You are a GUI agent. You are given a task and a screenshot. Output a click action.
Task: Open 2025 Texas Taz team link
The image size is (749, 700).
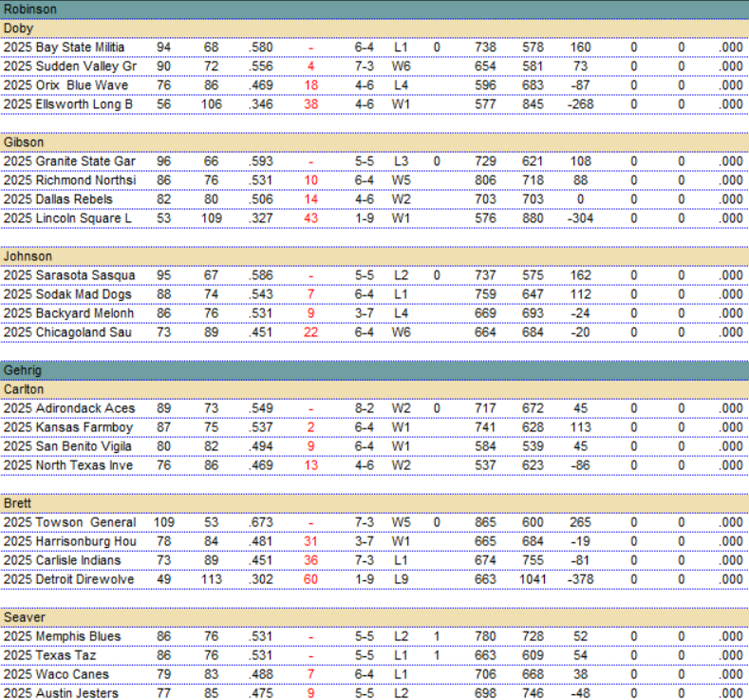pos(53,655)
